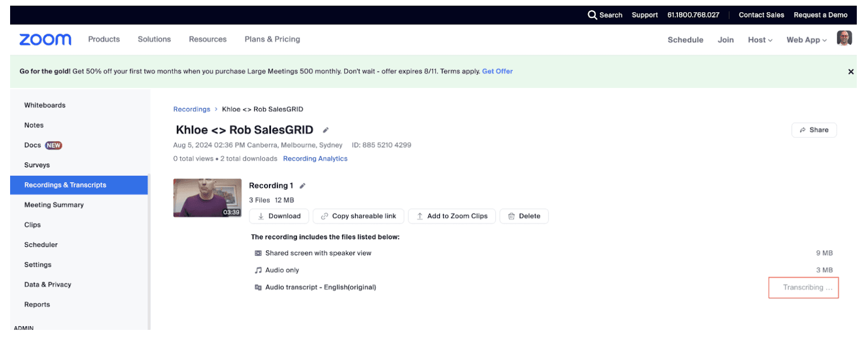Expand the Host dropdown
Screen dimensions: 868x340
click(x=760, y=40)
